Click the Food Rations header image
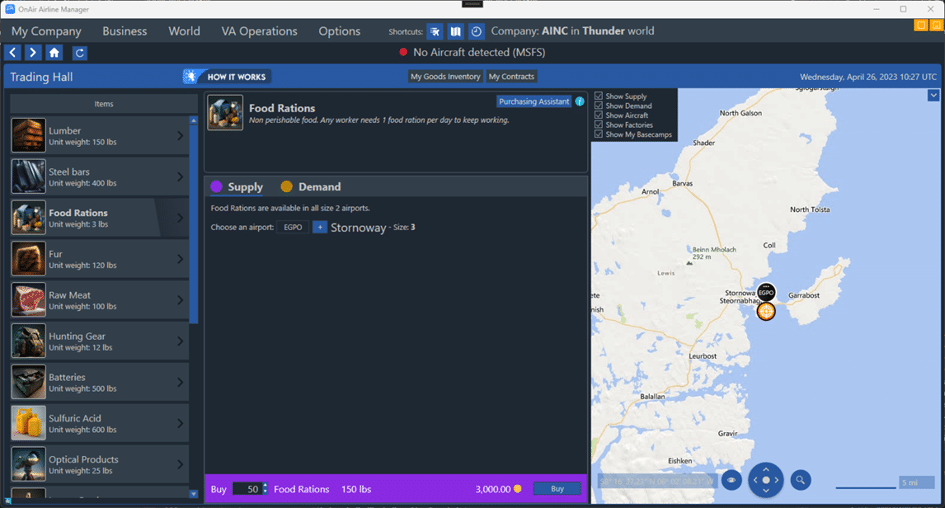945x508 pixels. 225,113
